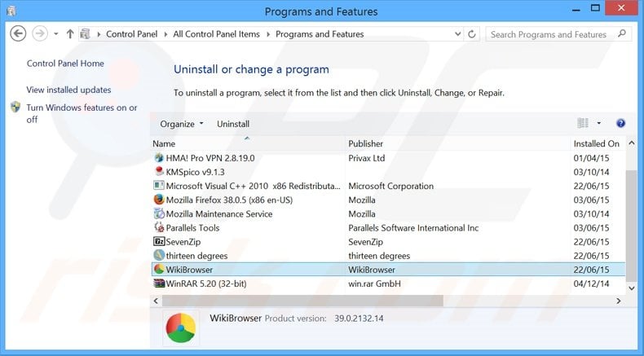Click the Parallels Tools icon
The height and width of the screenshot is (356, 644).
[x=159, y=227]
